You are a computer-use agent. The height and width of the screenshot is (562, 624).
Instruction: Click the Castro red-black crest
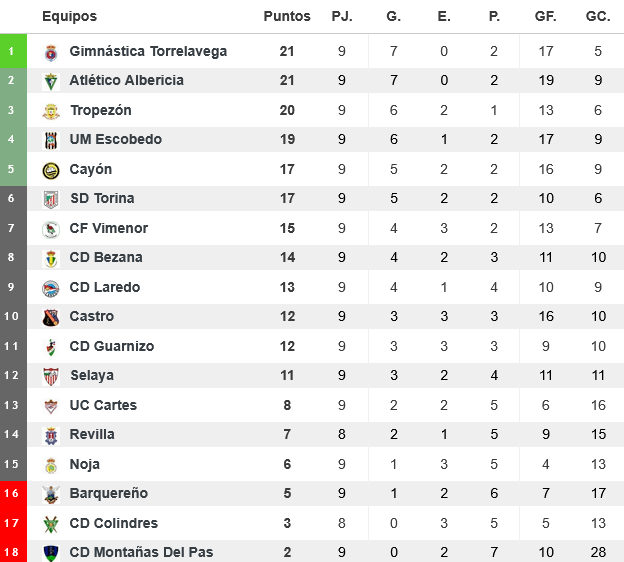coord(51,317)
